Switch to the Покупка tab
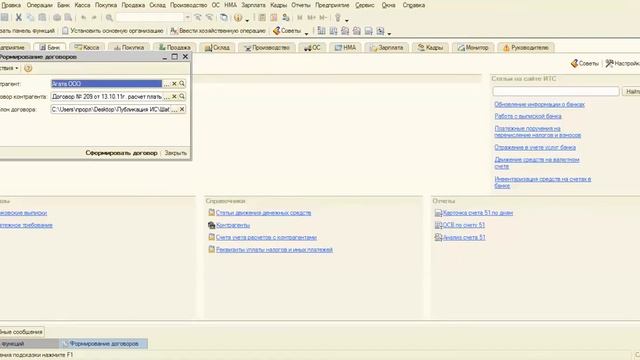Image resolution: width=640 pixels, height=360 pixels. click(129, 47)
